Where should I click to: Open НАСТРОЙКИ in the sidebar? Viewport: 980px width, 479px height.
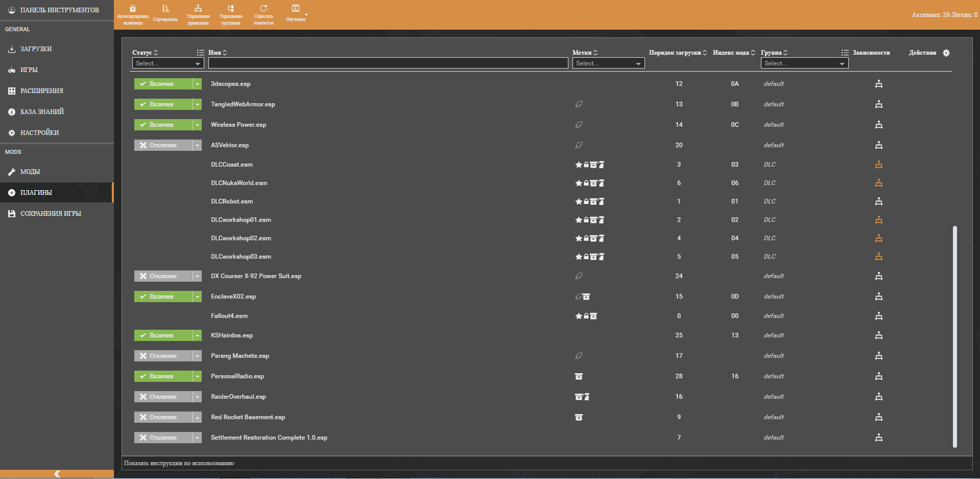(x=39, y=132)
